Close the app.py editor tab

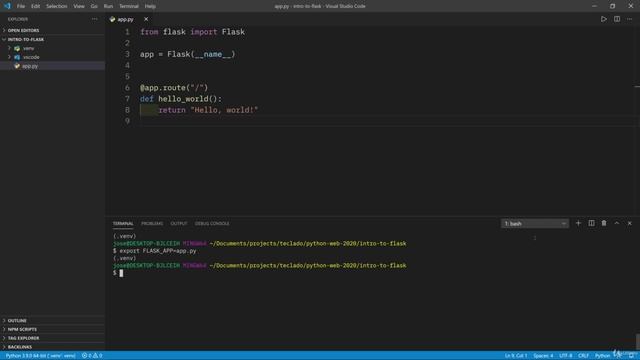[146, 19]
